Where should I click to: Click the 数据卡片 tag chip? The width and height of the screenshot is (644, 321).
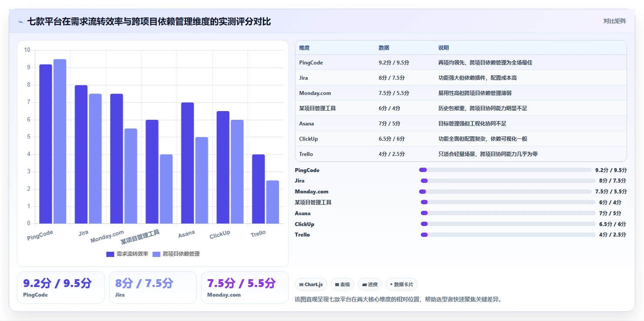402,284
